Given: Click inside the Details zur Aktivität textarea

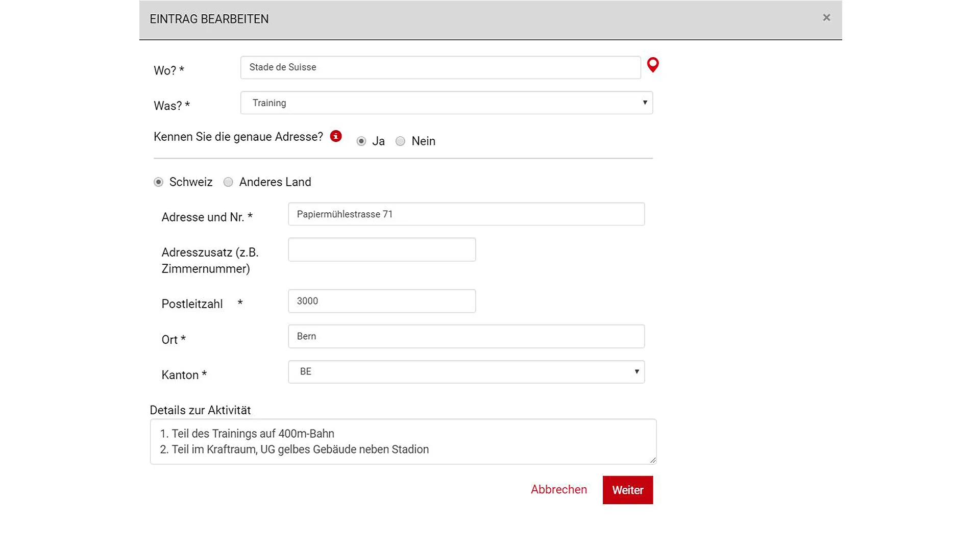Looking at the screenshot, I should pyautogui.click(x=403, y=442).
